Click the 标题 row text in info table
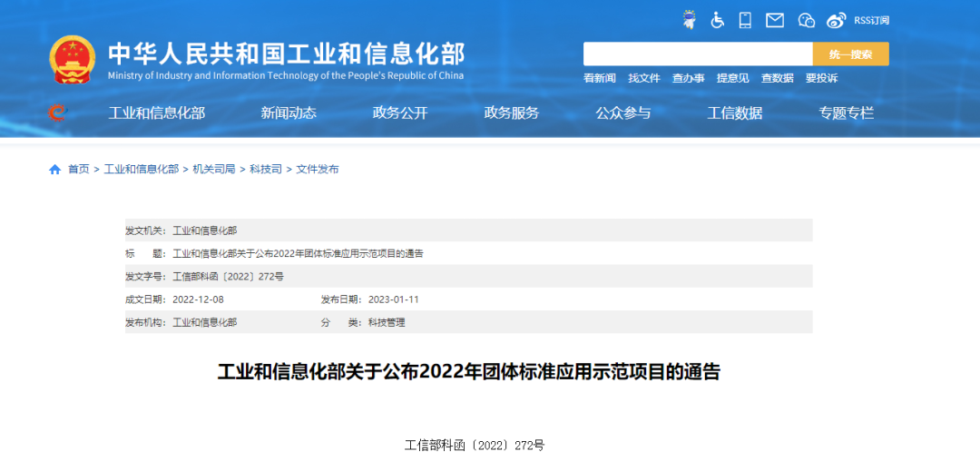Image resolution: width=980 pixels, height=471 pixels. (298, 253)
